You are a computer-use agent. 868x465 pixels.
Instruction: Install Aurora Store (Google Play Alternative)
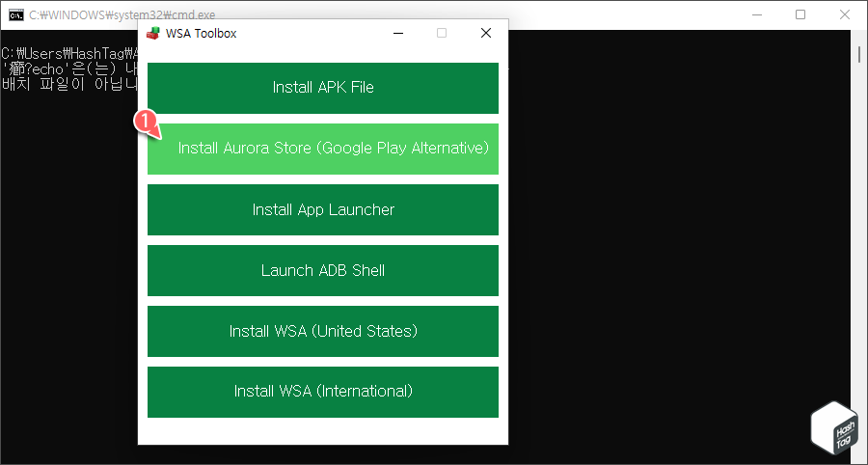pyautogui.click(x=323, y=149)
